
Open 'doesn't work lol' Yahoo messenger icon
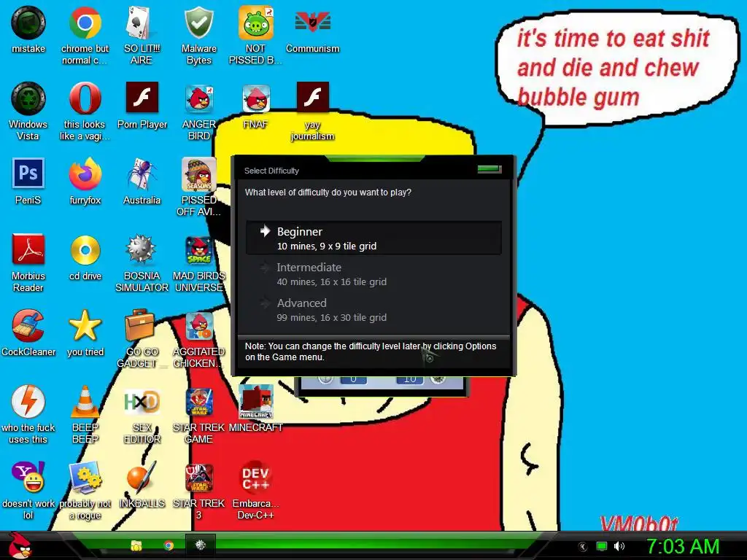(28, 478)
